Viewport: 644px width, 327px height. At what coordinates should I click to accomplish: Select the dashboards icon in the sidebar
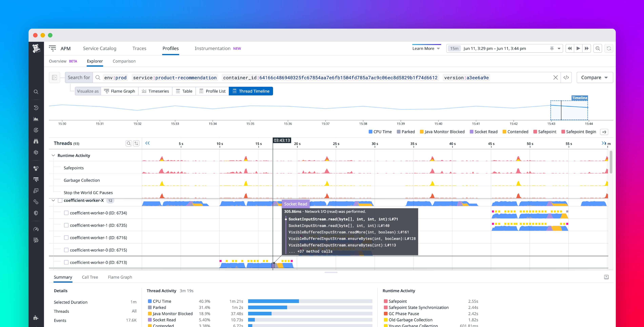click(36, 119)
